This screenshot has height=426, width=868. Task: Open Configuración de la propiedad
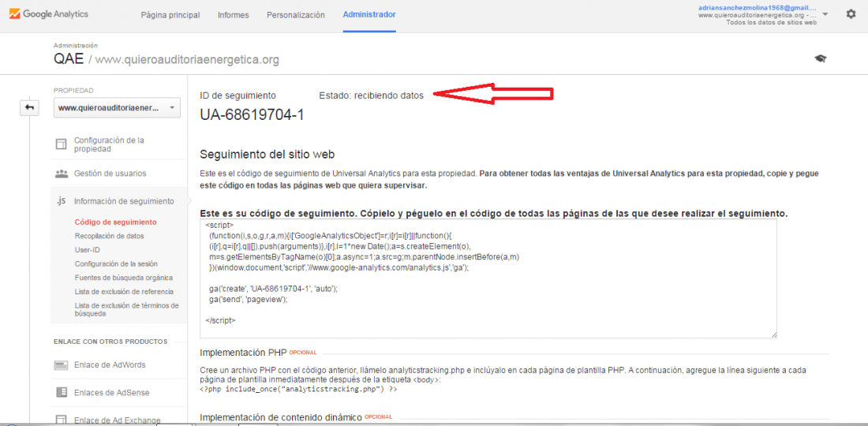(110, 144)
